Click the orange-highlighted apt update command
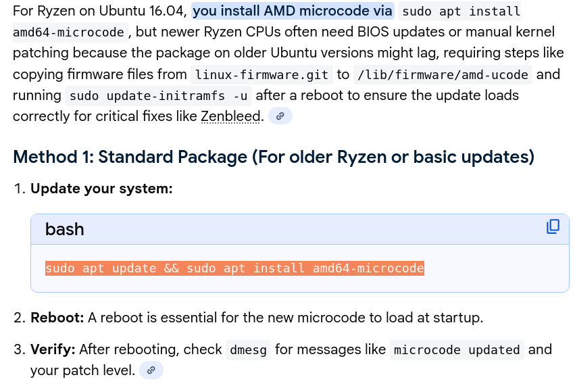The image size is (575, 392). tap(234, 268)
